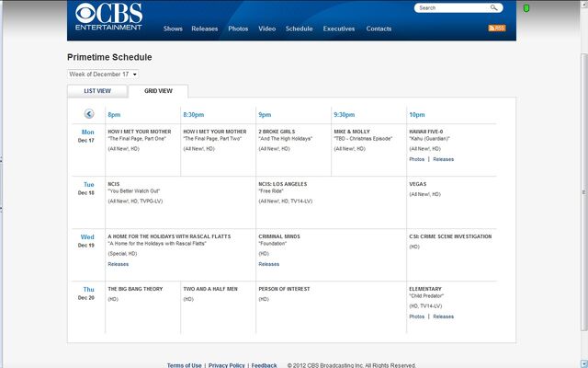Viewport: 588px width, 368px height.
Task: Click How I Met Your Mother Part Two
Action: click(215, 132)
